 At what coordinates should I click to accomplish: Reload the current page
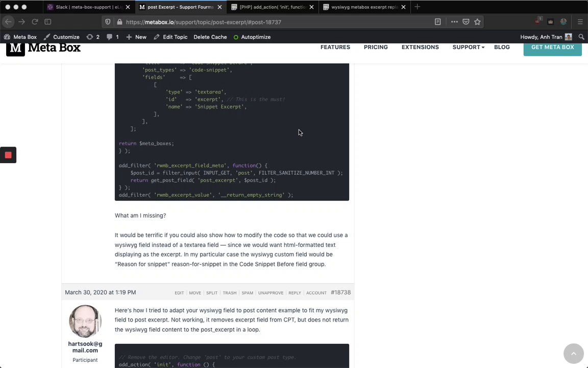35,22
